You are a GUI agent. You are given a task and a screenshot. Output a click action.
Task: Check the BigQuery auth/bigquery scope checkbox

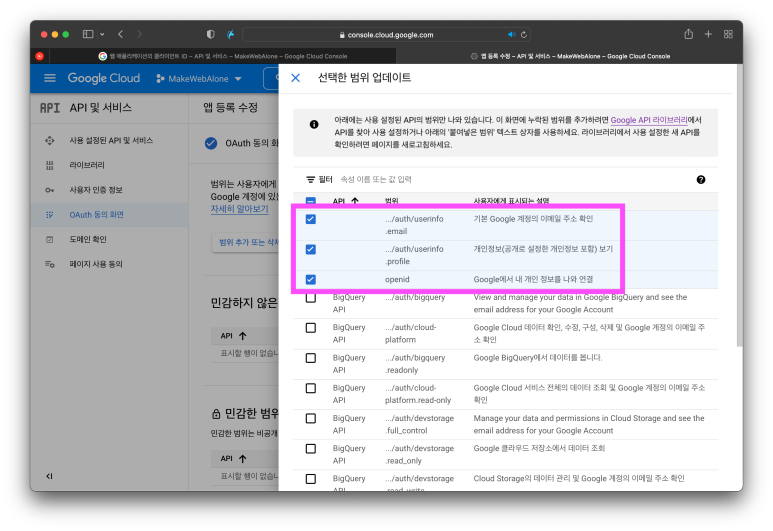(x=311, y=298)
